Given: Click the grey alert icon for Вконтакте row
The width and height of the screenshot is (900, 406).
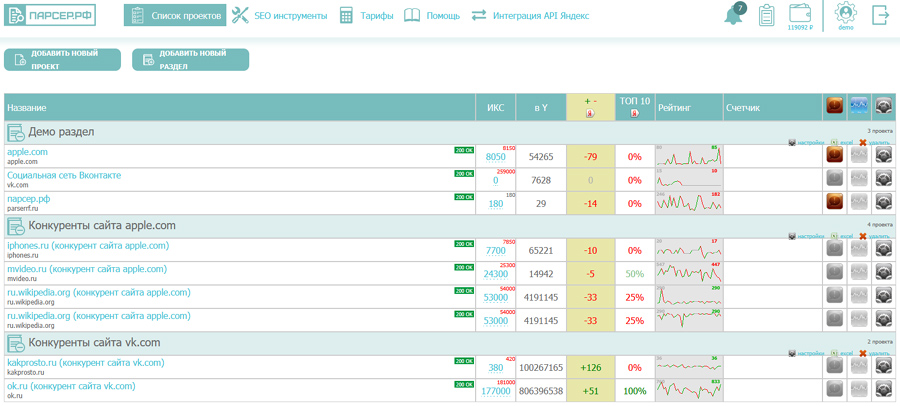Looking at the screenshot, I should tap(835, 179).
